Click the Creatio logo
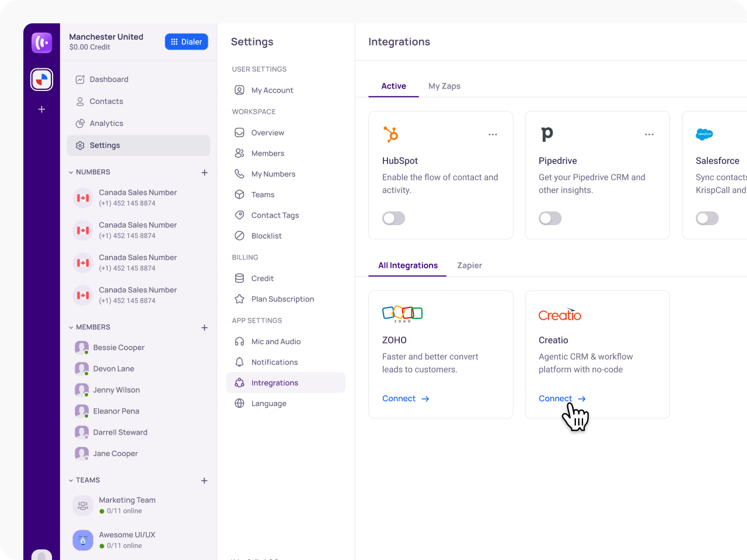 coord(560,315)
